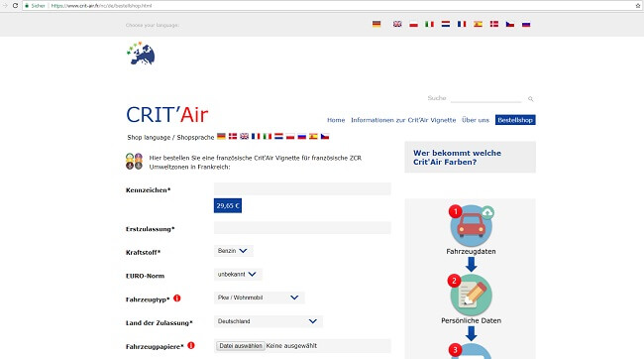
Task: Choose French flag in top language bar
Action: [x=462, y=24]
